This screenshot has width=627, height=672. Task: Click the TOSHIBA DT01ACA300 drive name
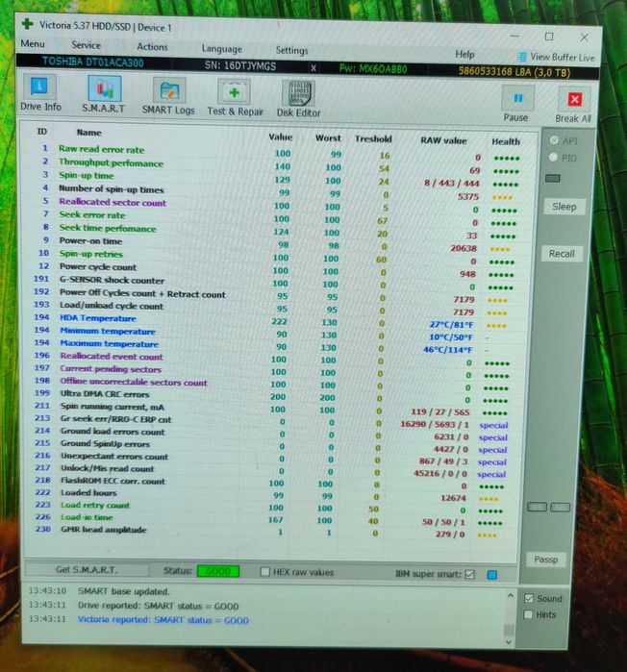pos(92,62)
